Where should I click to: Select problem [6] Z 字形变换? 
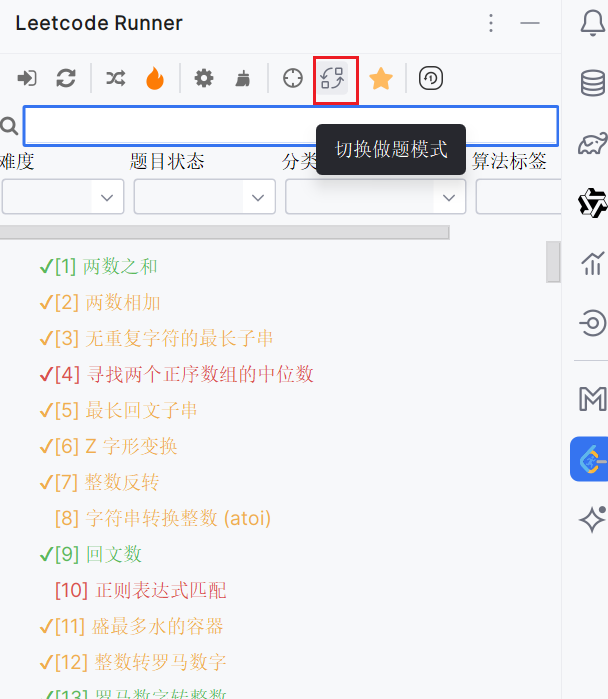pos(108,447)
